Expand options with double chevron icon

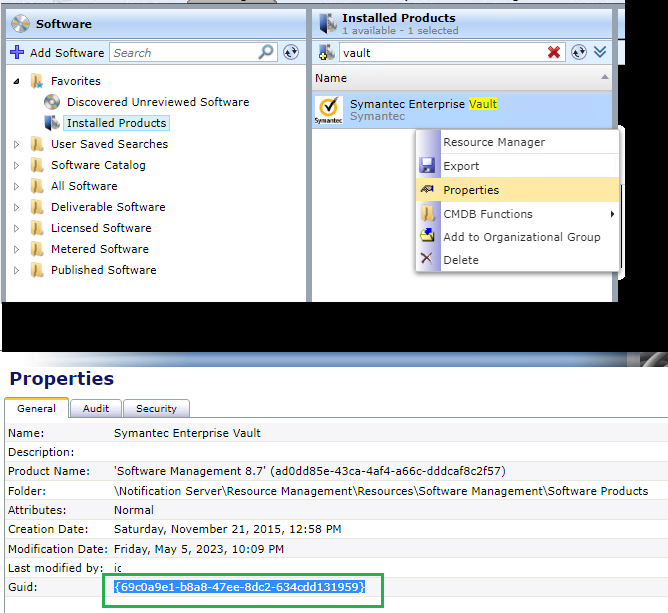[600, 52]
